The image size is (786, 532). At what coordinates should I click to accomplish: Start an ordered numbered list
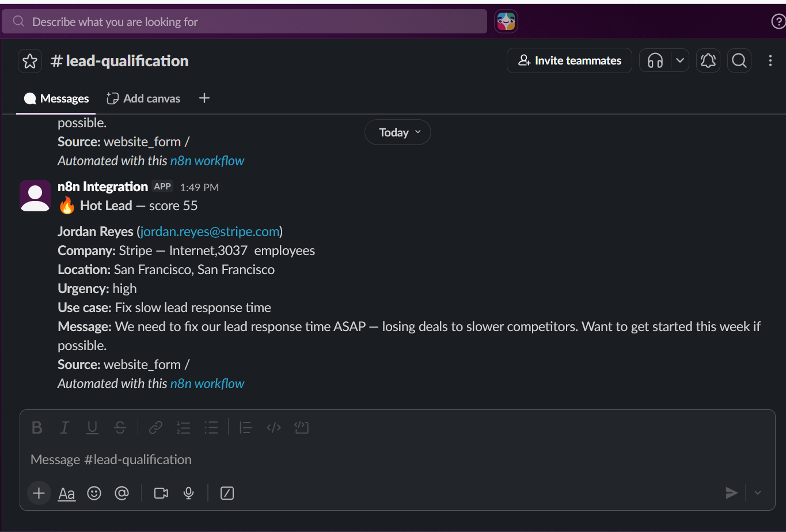[183, 428]
